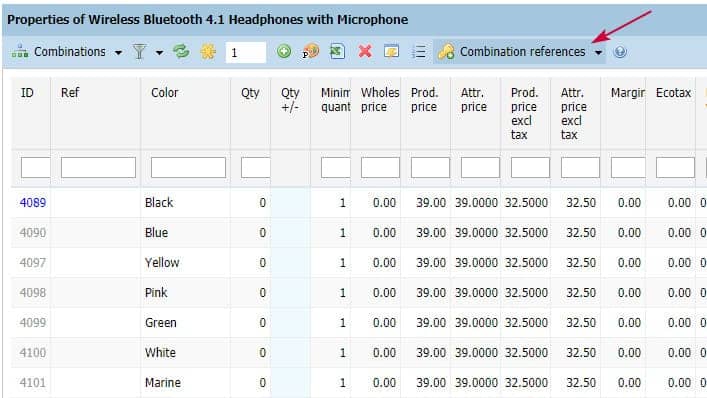Click the palette icon marked P
The image size is (707, 398).
(311, 51)
